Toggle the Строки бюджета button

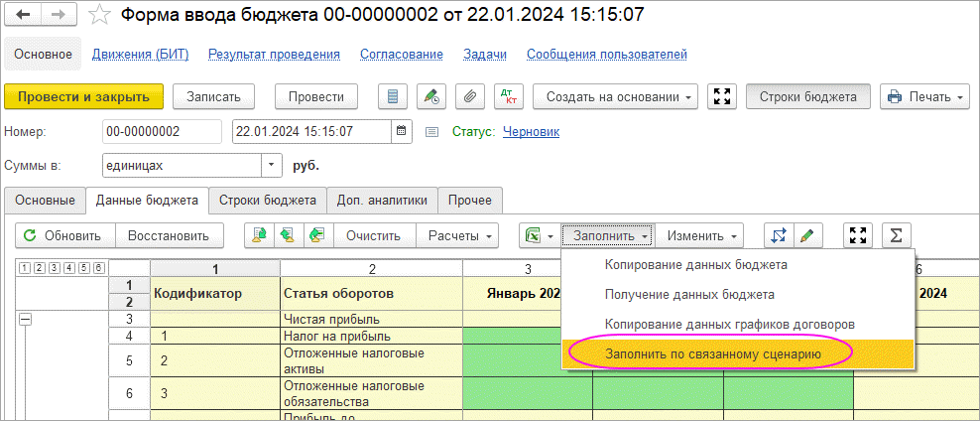[x=807, y=96]
